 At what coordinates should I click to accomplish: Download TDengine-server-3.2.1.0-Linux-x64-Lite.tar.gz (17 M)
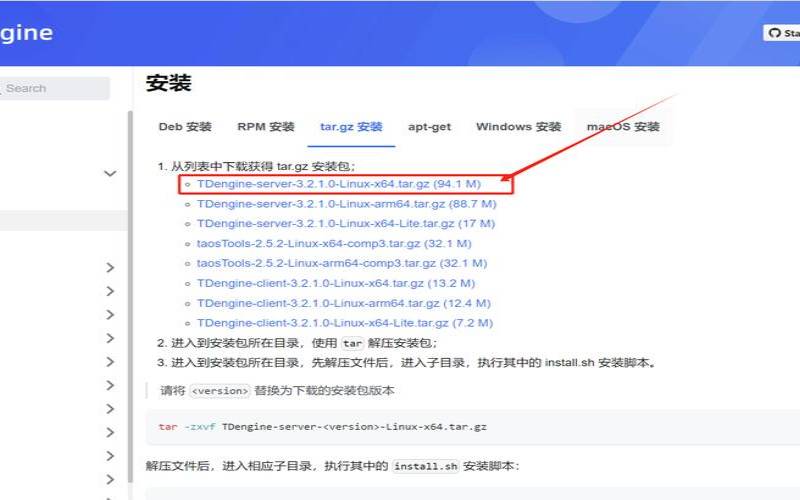(x=346, y=223)
